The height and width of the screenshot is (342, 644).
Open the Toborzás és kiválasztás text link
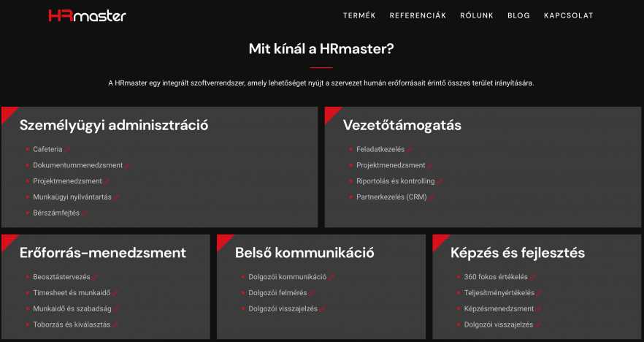72,324
